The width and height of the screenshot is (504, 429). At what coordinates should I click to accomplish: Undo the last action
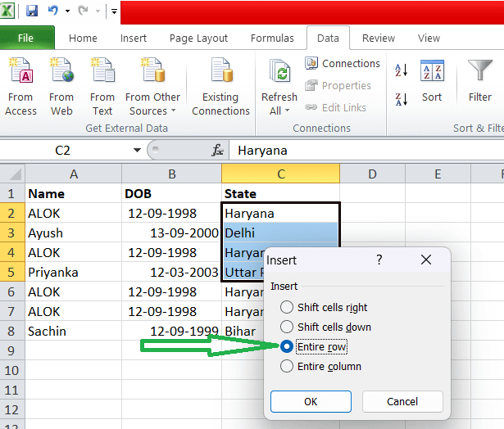point(53,11)
